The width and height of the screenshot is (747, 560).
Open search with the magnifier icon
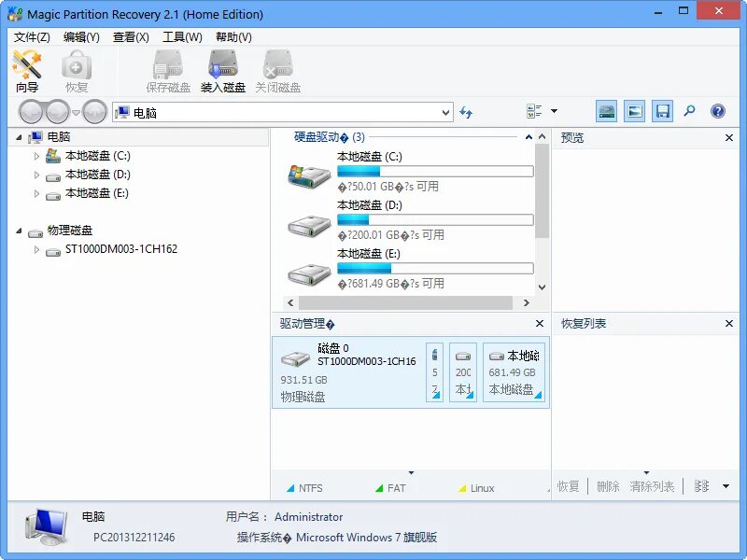coord(689,111)
